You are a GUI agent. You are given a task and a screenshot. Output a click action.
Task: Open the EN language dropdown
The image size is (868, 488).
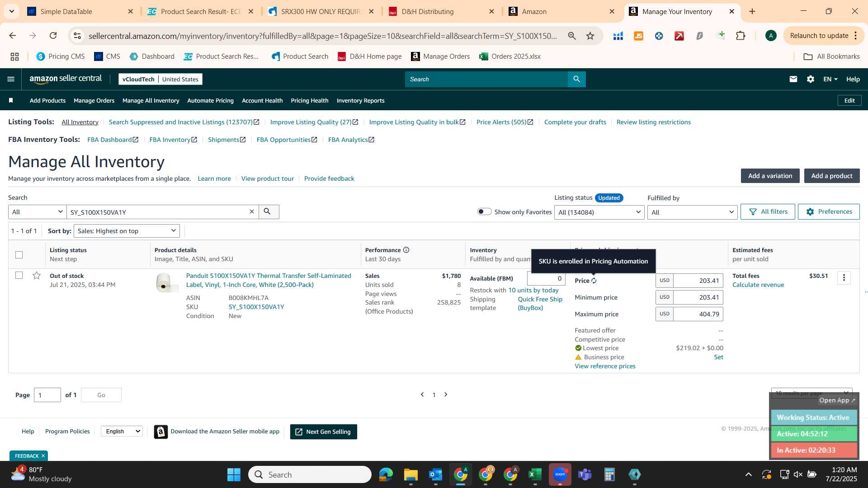pos(830,79)
